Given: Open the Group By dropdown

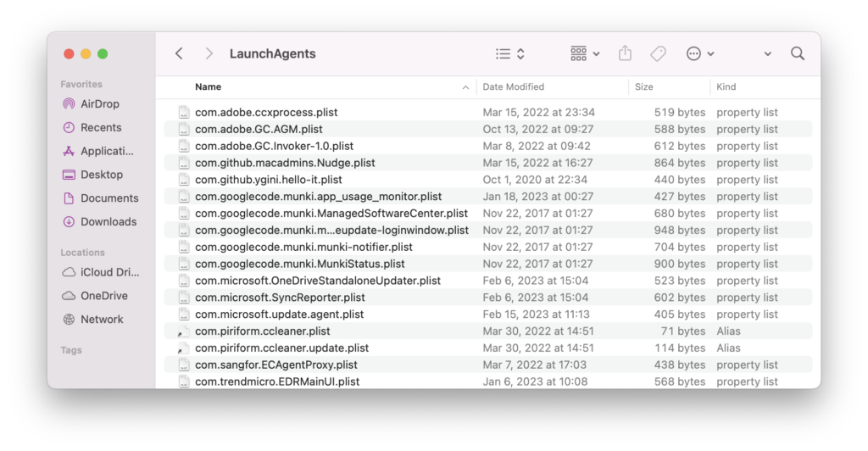Looking at the screenshot, I should [585, 53].
